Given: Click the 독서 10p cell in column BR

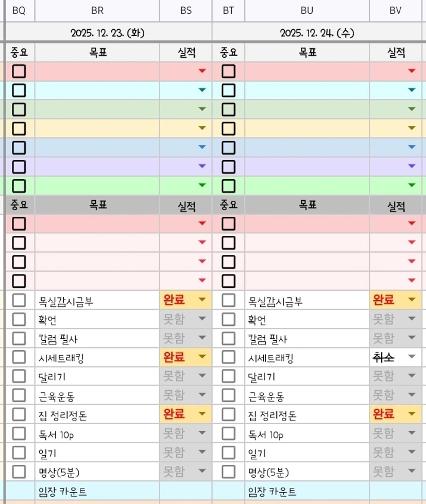Looking at the screenshot, I should pyautogui.click(x=97, y=434).
